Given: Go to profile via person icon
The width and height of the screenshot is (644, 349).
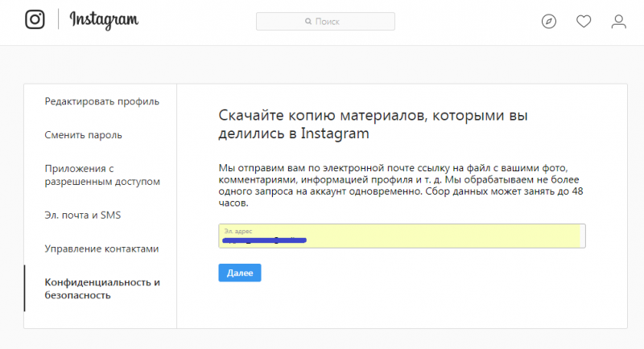Looking at the screenshot, I should [x=618, y=22].
